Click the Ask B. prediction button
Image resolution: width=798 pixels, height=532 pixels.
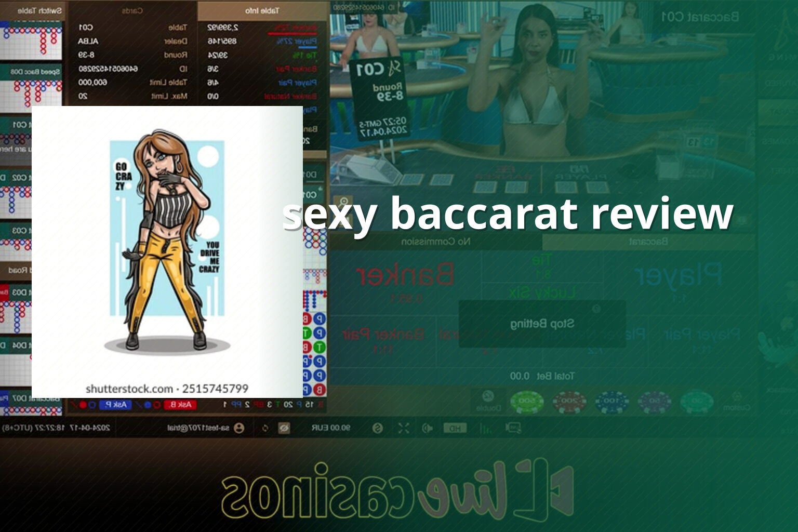(x=180, y=404)
